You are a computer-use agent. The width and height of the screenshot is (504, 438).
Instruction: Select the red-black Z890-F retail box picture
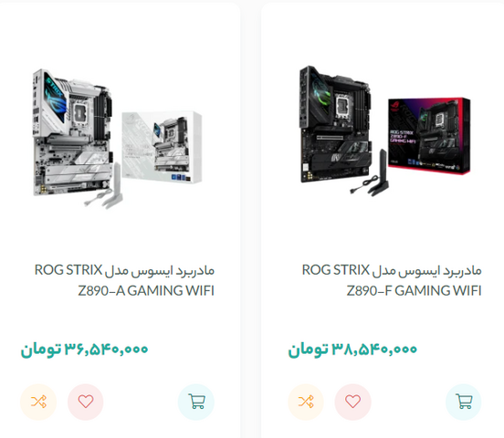click(429, 136)
